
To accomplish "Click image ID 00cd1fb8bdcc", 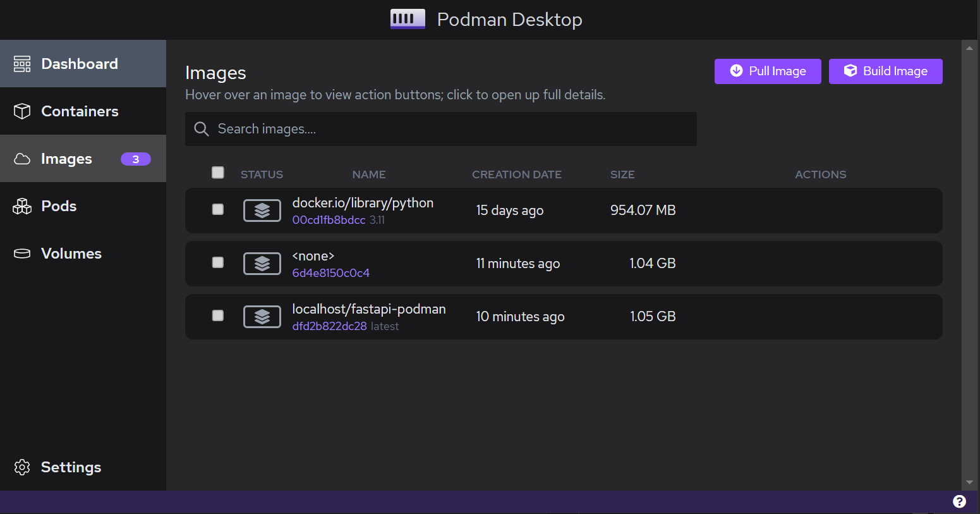I will pyautogui.click(x=329, y=220).
